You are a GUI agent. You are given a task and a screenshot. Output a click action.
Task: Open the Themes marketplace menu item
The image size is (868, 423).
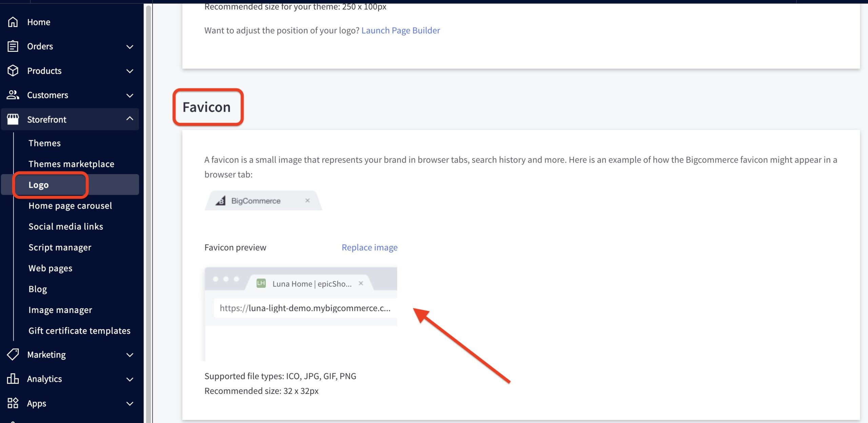71,164
